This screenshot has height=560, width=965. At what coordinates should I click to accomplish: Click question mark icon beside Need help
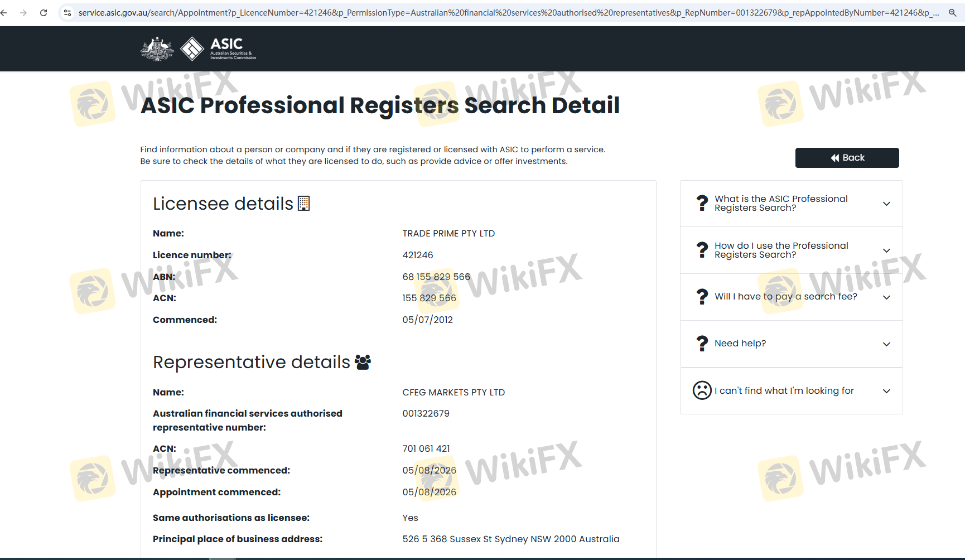702,344
